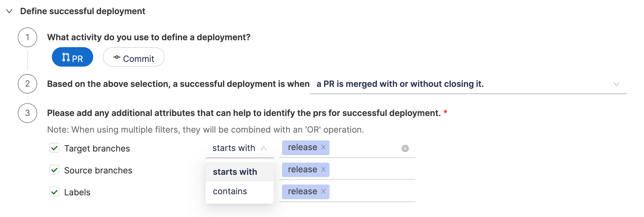The height and width of the screenshot is (217, 644).
Task: Remove release tag from Source branches
Action: 323,170
